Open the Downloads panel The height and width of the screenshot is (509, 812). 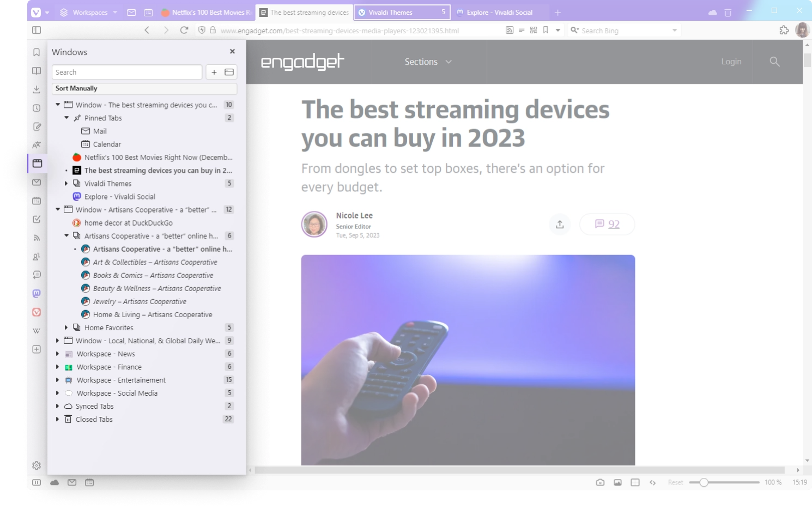coord(37,89)
